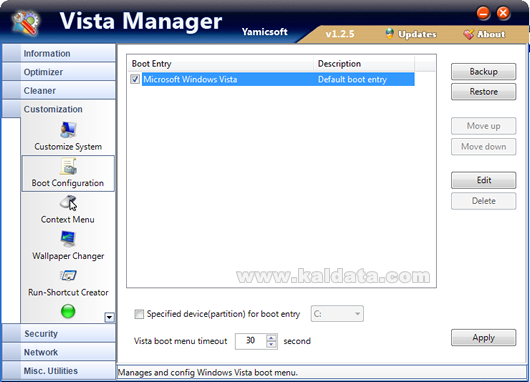Open the Context Menu tool icon
The height and width of the screenshot is (382, 530).
click(69, 203)
